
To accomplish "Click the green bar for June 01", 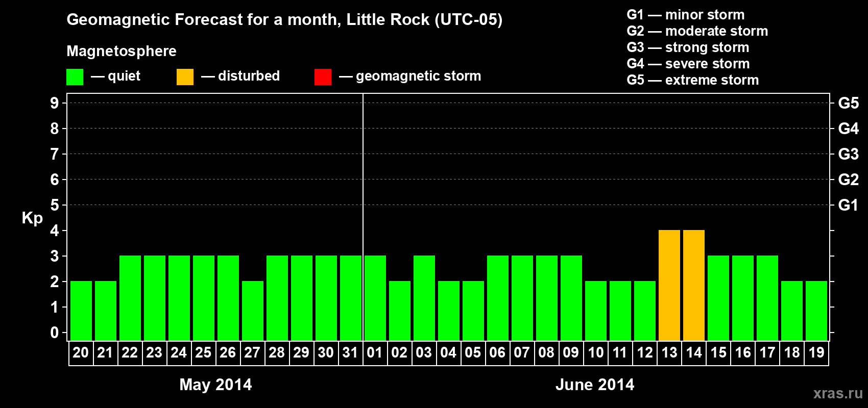I will pos(375,298).
